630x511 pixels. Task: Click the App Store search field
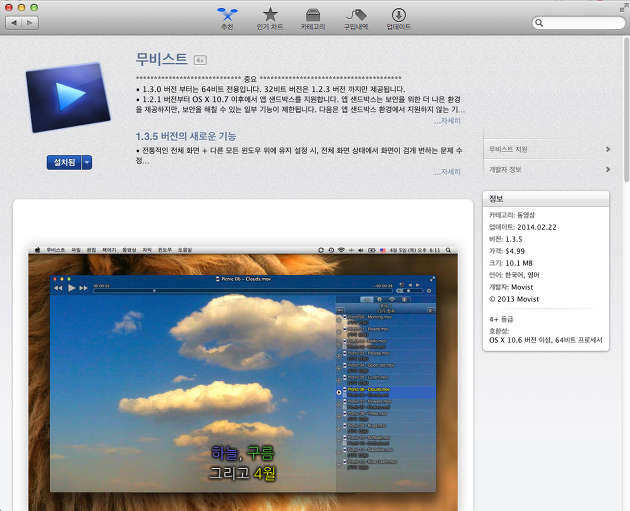(579, 23)
